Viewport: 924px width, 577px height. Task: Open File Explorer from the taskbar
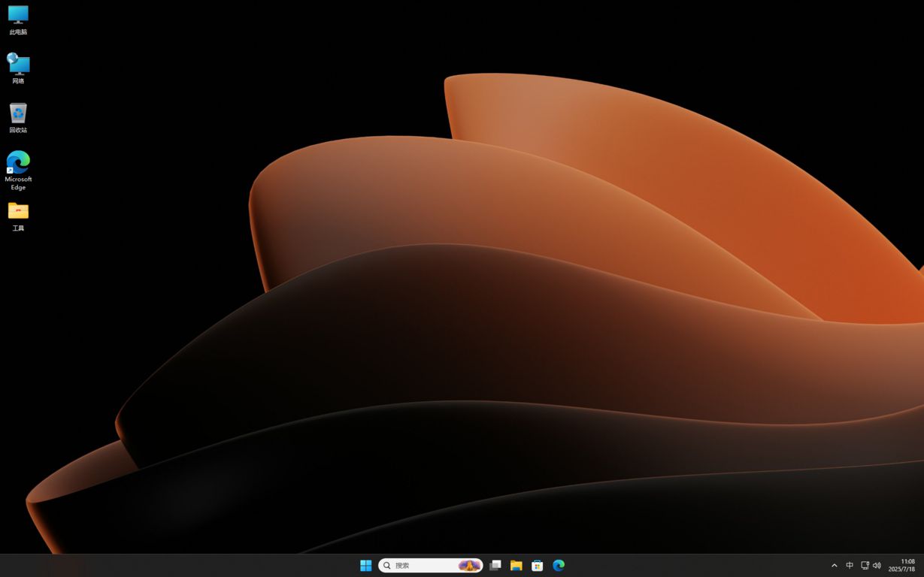point(516,565)
